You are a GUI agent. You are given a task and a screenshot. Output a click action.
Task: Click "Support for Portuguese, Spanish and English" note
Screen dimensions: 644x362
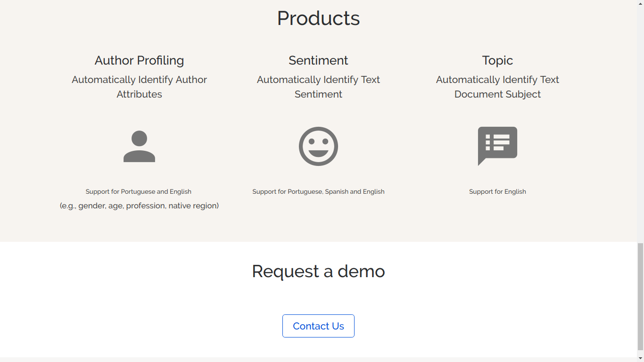click(x=318, y=191)
